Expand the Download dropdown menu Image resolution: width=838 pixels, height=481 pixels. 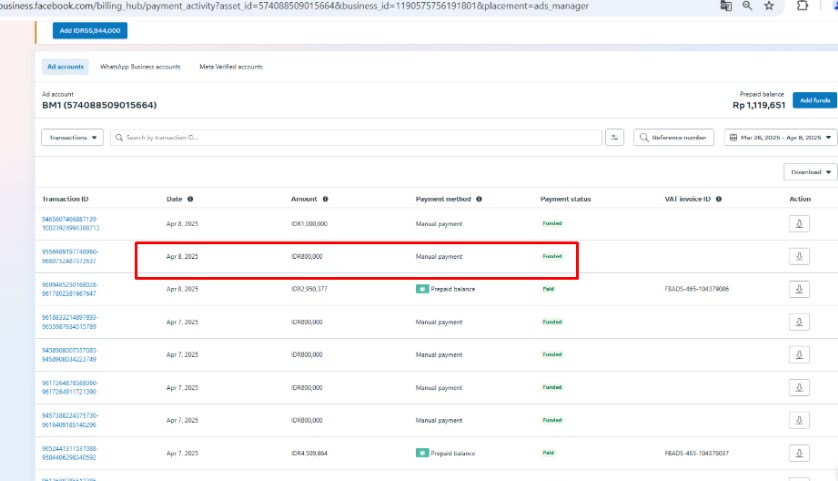coord(810,172)
